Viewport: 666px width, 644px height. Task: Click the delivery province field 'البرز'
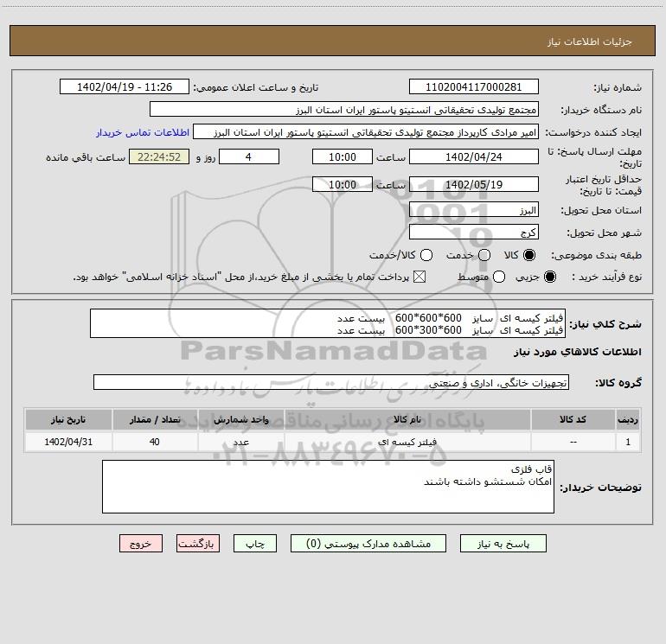click(x=474, y=210)
